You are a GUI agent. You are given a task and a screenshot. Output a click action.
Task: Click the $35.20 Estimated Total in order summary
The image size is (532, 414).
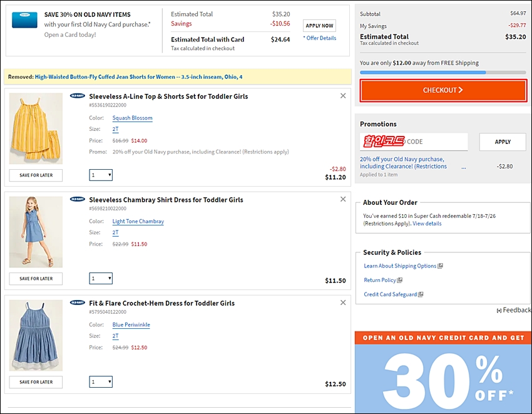(515, 37)
